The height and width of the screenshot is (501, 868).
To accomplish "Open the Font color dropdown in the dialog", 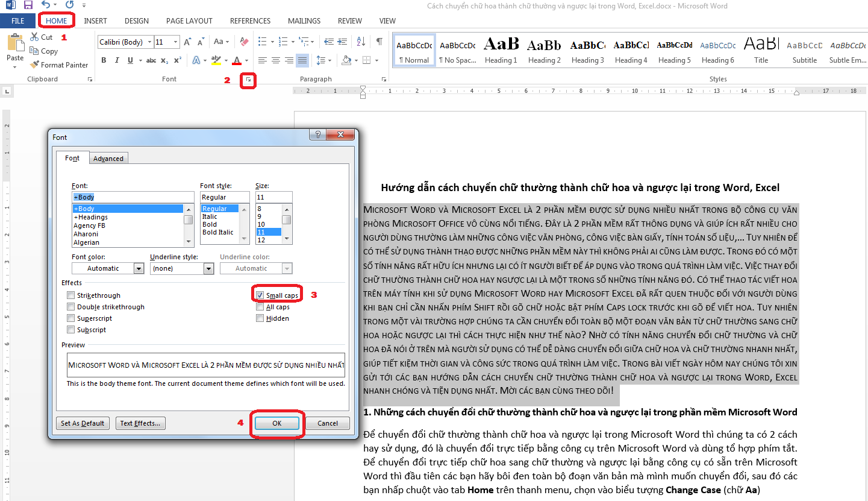I will (x=140, y=268).
